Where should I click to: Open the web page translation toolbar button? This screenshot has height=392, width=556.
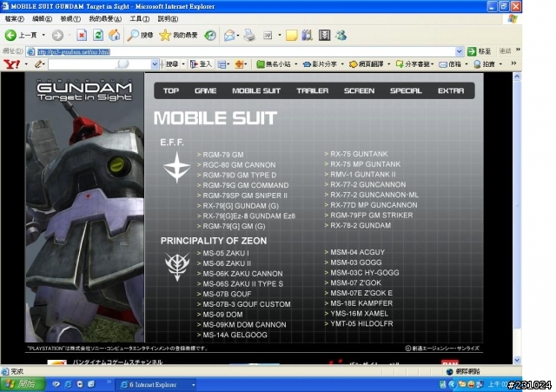[x=367, y=64]
